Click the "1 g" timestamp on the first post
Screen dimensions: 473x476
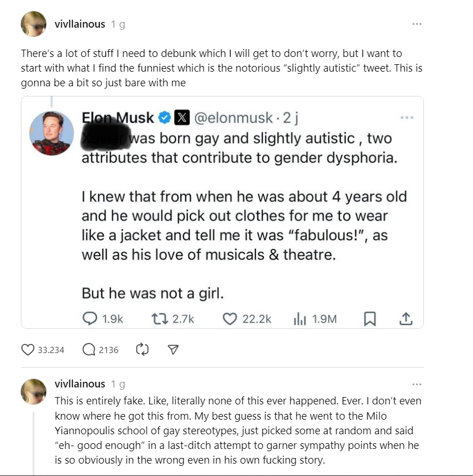(x=118, y=24)
